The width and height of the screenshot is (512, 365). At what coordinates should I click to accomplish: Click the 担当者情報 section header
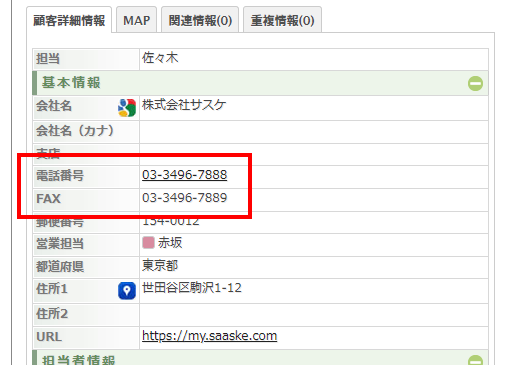pyautogui.click(x=260, y=358)
